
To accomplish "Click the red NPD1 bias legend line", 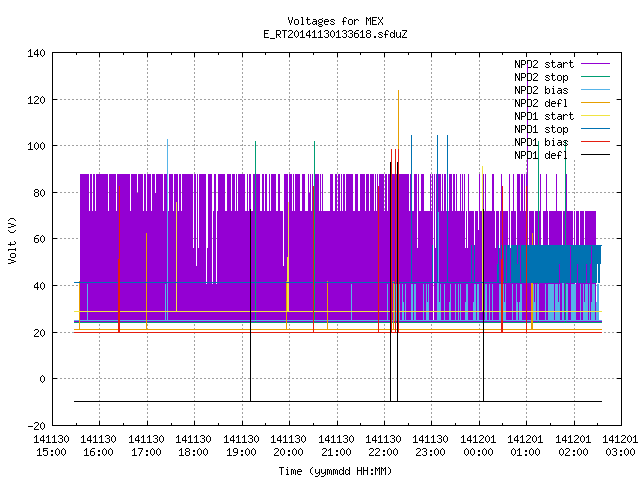I will (596, 142).
